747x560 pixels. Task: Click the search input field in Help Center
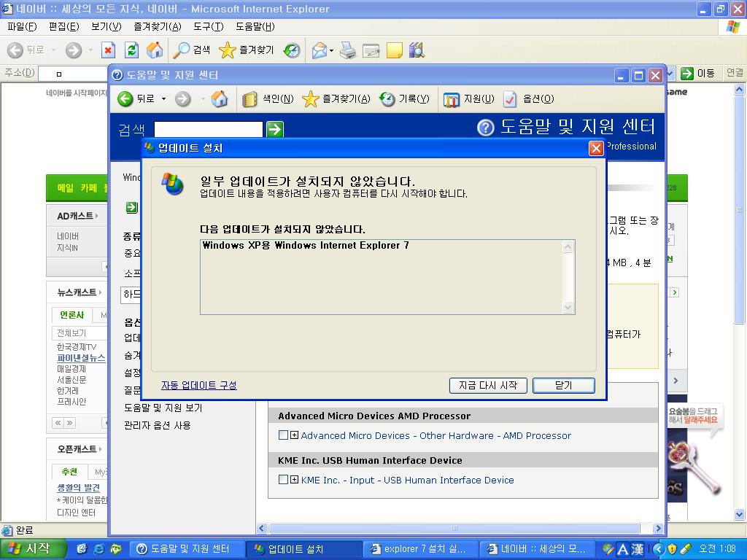point(209,129)
